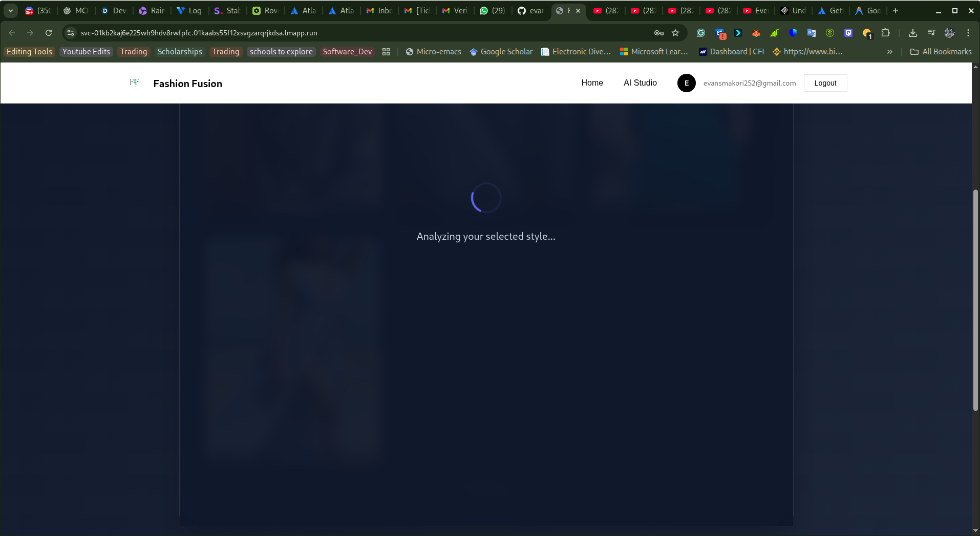Click the Fashion Fusion site title
Screen dimensions: 980x536
(x=187, y=84)
